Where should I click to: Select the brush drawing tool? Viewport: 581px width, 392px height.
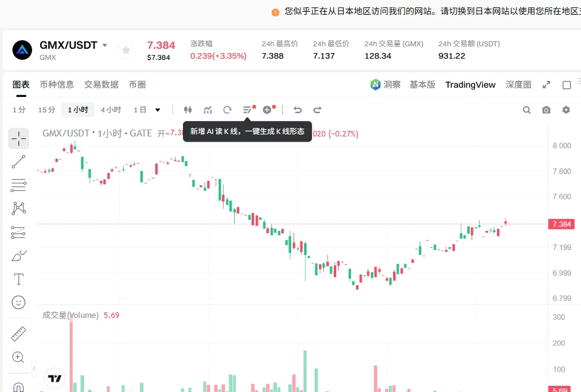tap(19, 256)
